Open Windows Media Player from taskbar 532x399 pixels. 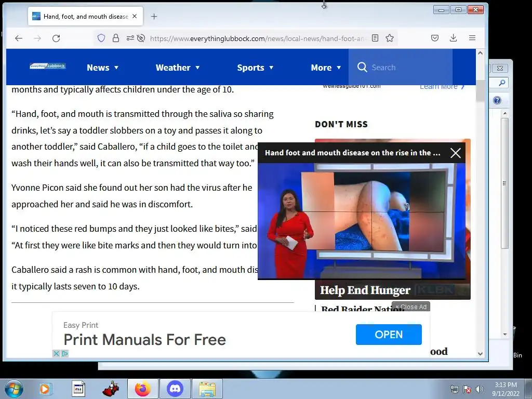coord(45,389)
